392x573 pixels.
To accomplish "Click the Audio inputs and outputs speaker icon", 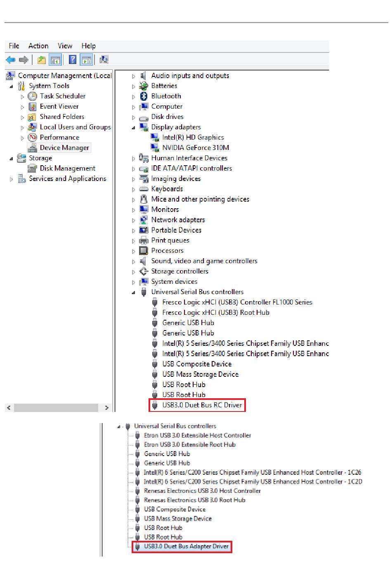I will click(x=143, y=76).
